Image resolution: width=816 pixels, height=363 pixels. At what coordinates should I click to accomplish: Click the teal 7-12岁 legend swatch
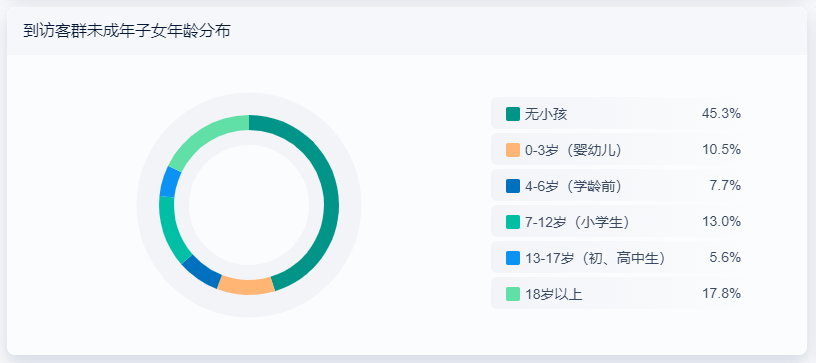coord(513,222)
